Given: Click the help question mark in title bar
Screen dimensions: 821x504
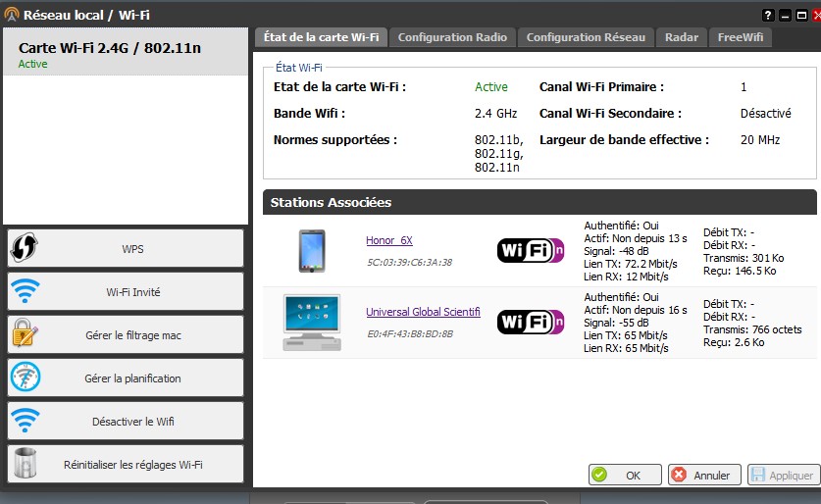Looking at the screenshot, I should tap(768, 16).
